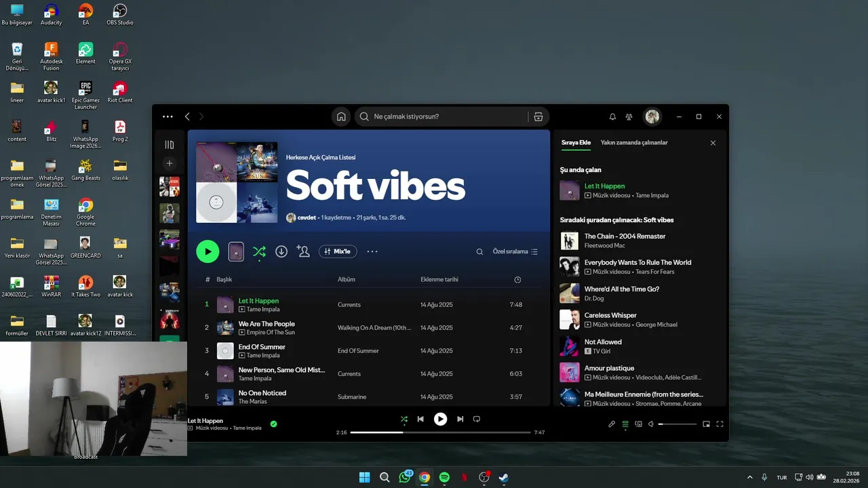The width and height of the screenshot is (868, 488).
Task: Go back with the left arrow
Action: [187, 117]
